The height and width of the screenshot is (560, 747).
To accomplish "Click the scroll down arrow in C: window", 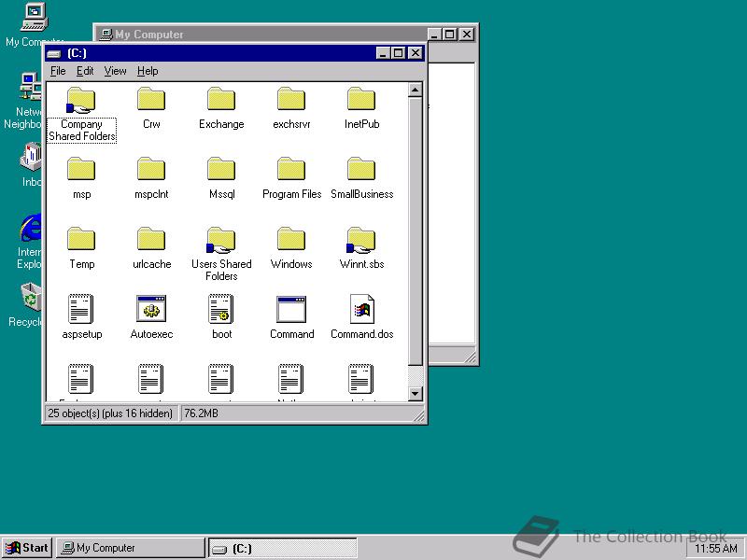I will coord(415,393).
